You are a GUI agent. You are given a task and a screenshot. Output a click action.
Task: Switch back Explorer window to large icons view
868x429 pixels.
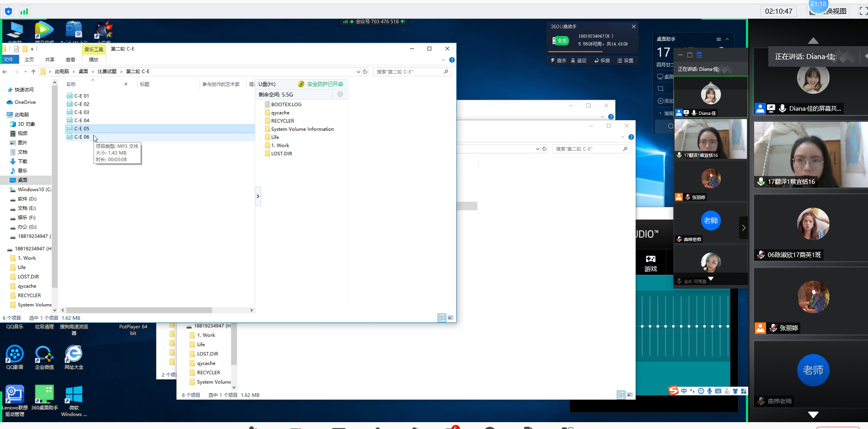(630, 395)
